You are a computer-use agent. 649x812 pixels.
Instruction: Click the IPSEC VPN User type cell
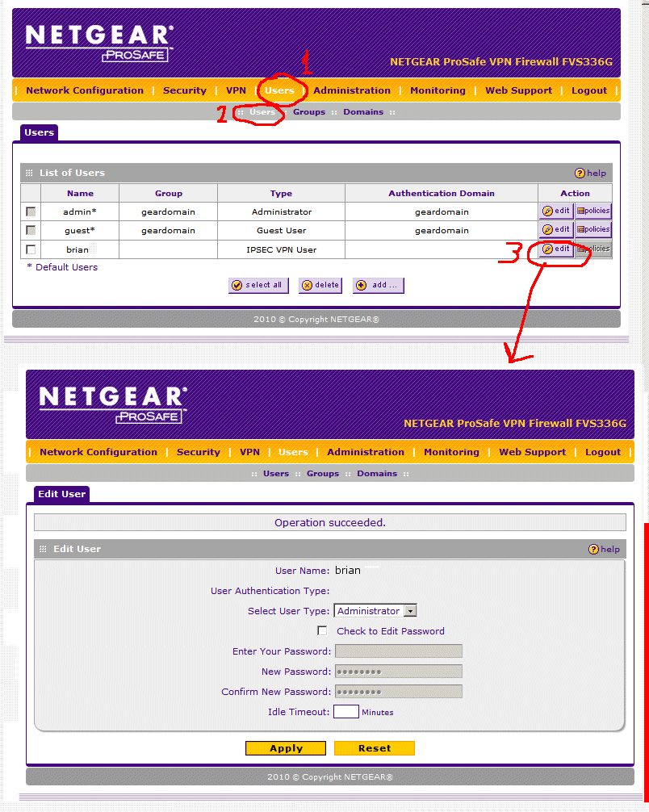[281, 249]
